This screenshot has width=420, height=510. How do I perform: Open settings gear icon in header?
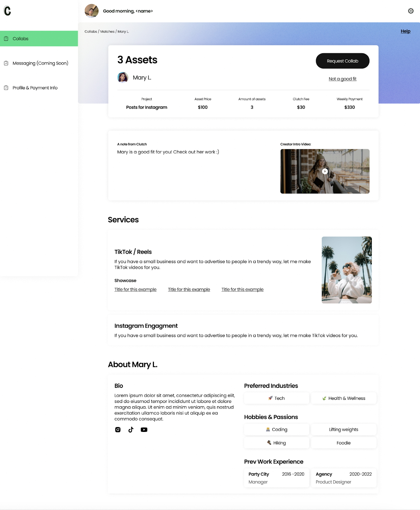tap(411, 11)
